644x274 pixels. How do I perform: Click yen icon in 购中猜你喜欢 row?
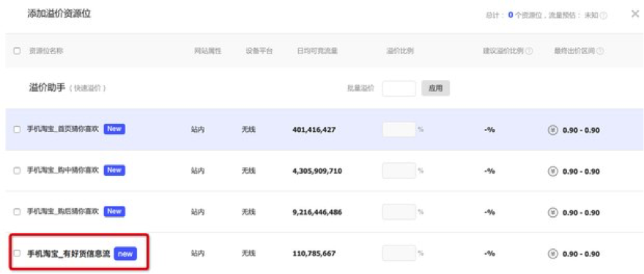(553, 171)
